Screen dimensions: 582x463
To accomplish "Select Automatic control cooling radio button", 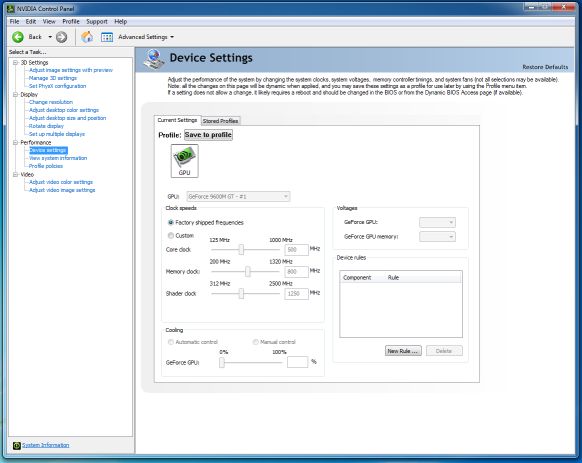I will pyautogui.click(x=171, y=342).
